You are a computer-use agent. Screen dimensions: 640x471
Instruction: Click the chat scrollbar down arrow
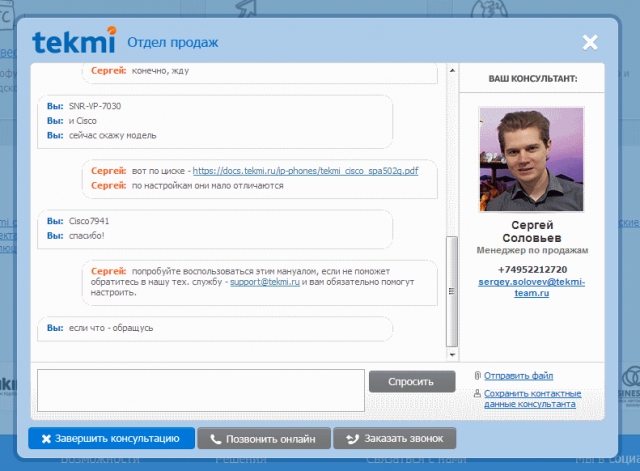[452, 355]
